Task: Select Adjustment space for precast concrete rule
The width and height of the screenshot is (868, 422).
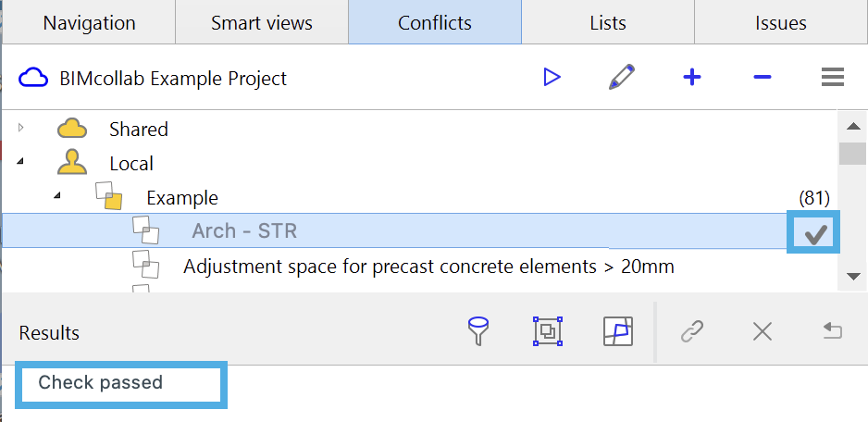Action: click(428, 267)
